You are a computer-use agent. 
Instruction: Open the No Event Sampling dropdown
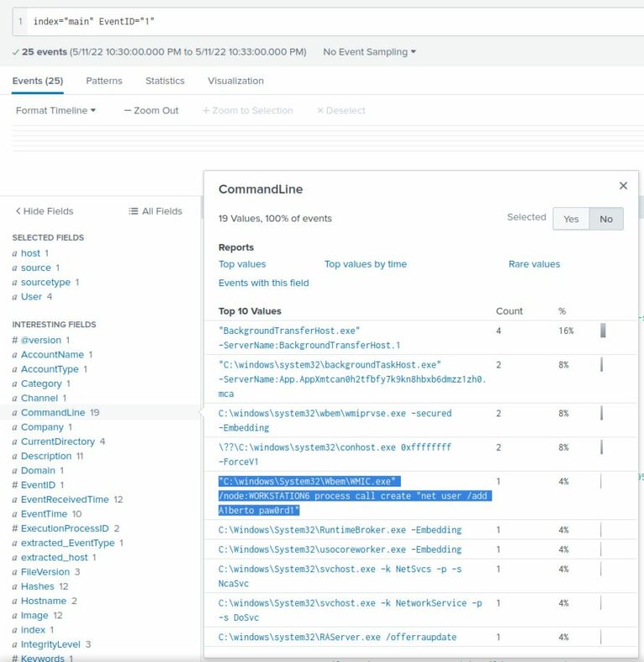[370, 52]
